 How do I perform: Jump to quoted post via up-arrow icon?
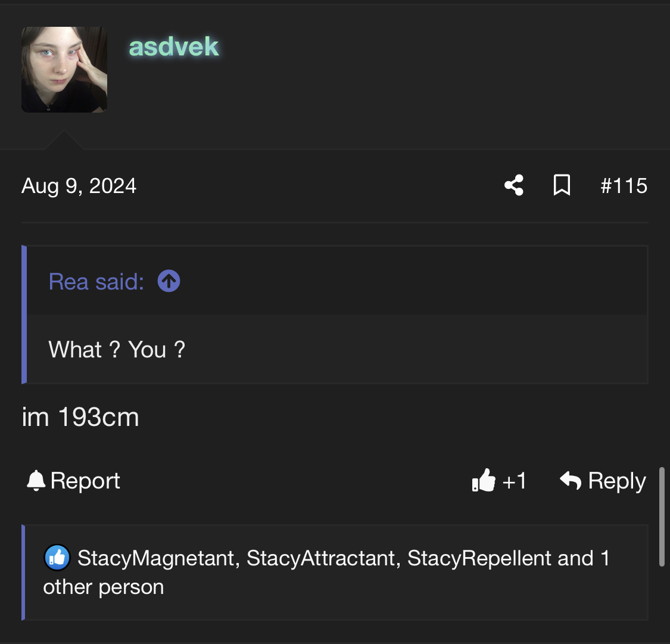tap(169, 281)
